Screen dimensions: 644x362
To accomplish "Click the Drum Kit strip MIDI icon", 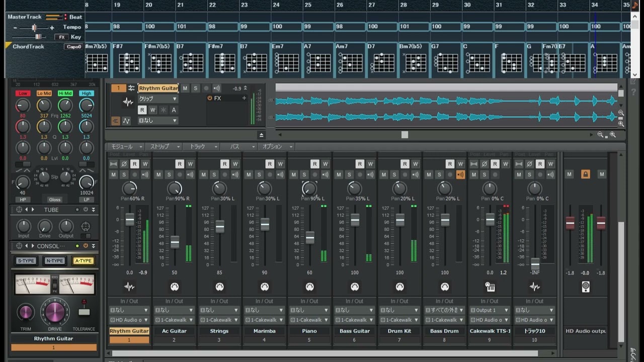I will [x=399, y=287].
